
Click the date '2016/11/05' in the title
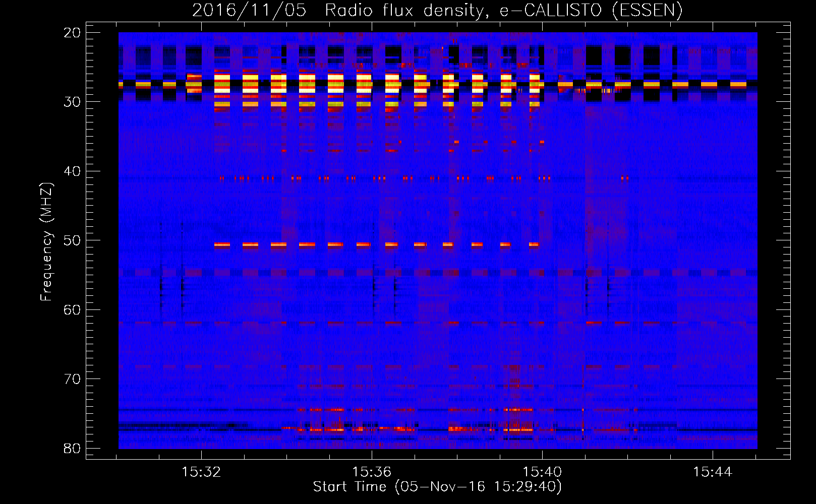pyautogui.click(x=249, y=11)
